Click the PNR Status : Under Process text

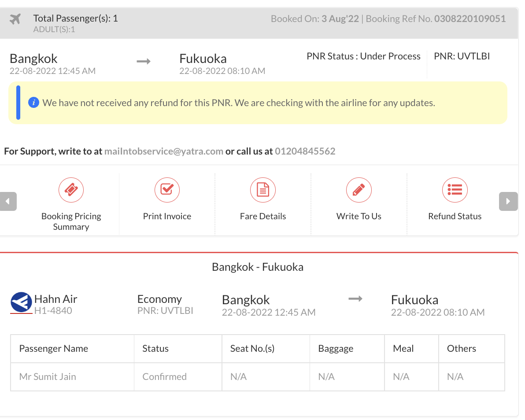[363, 56]
